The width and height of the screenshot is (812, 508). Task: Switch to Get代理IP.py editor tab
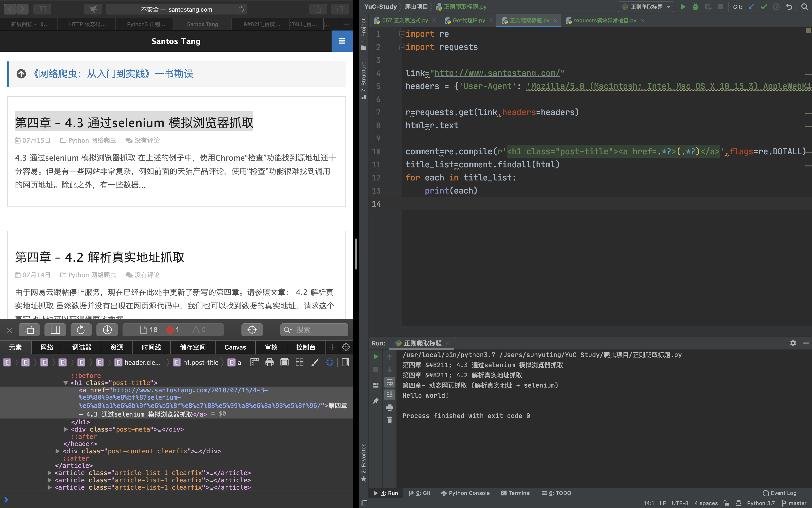coord(469,21)
